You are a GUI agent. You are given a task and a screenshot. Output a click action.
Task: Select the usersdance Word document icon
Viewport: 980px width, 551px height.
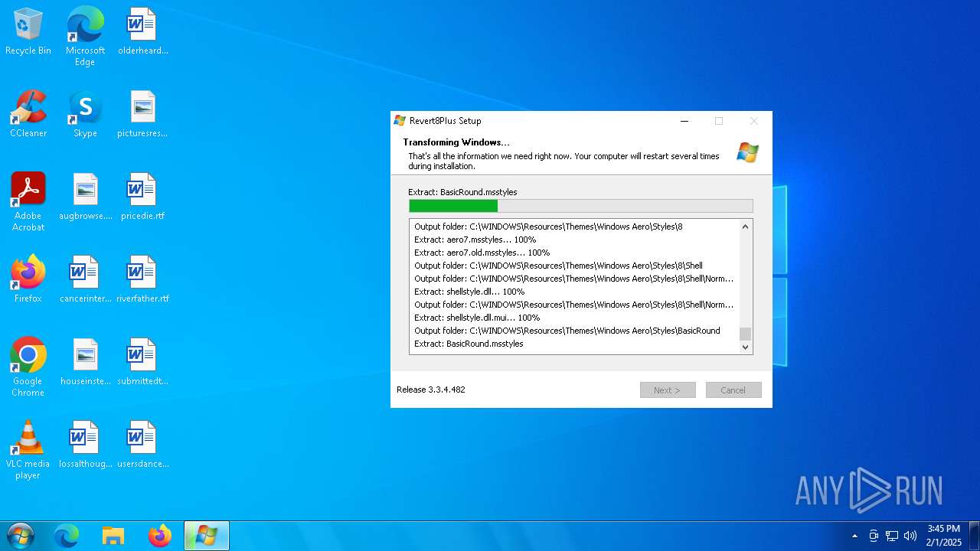tap(142, 445)
